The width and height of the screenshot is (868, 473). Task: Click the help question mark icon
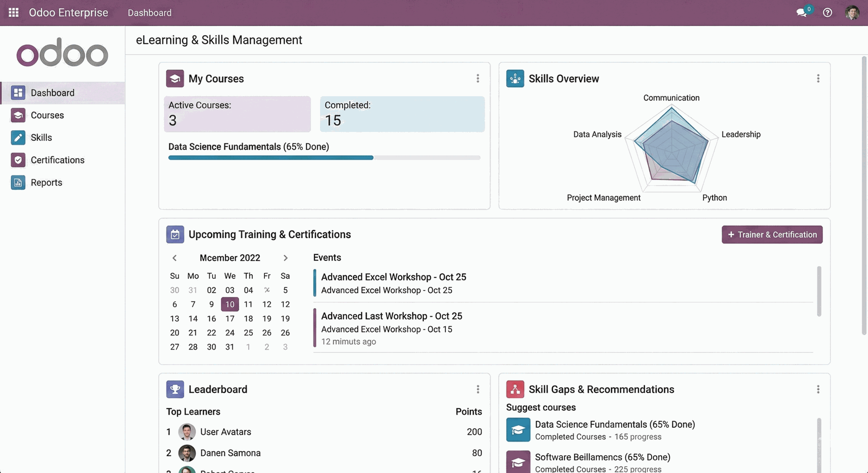point(828,13)
